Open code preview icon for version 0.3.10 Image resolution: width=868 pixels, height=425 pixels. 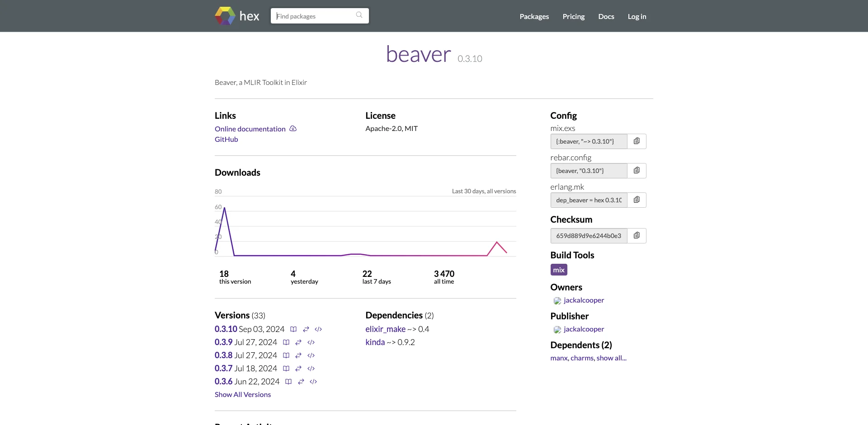click(x=318, y=329)
